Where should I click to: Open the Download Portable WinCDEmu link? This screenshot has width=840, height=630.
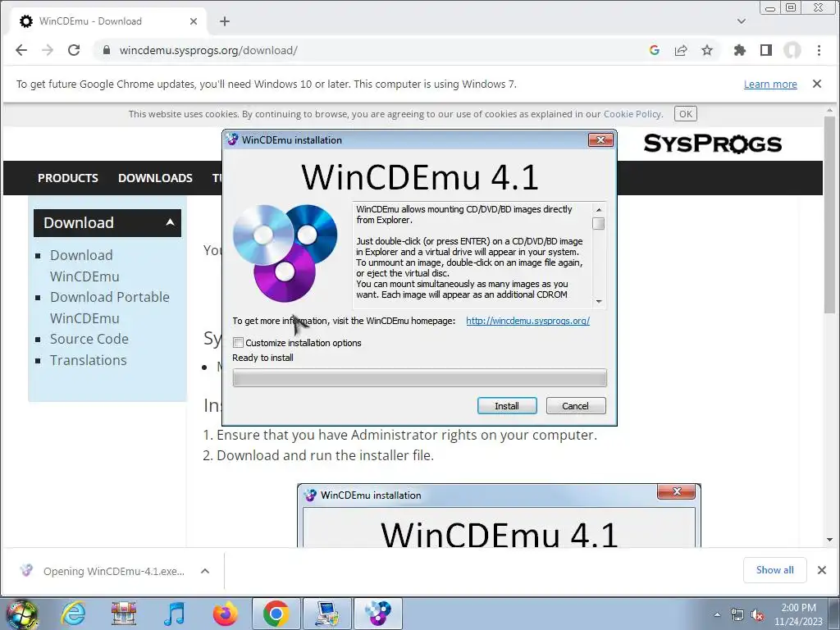pos(109,308)
